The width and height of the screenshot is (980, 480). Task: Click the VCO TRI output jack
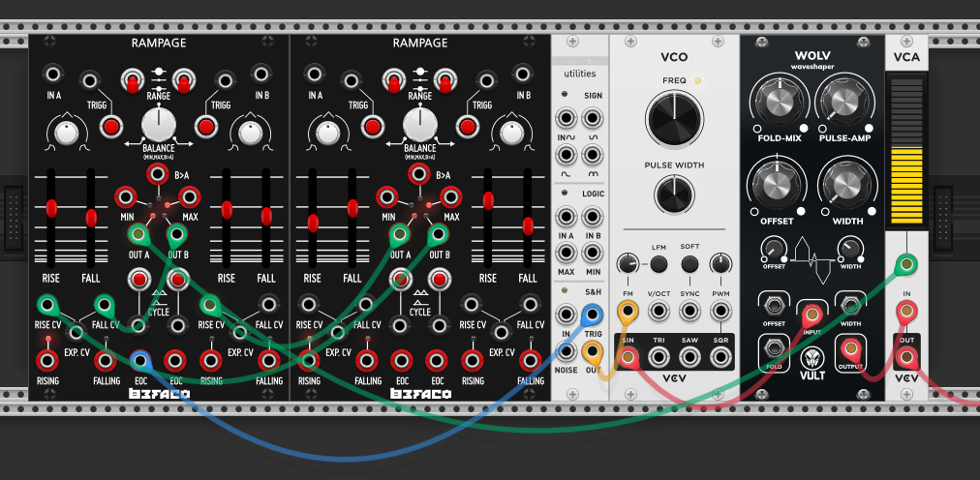[658, 357]
